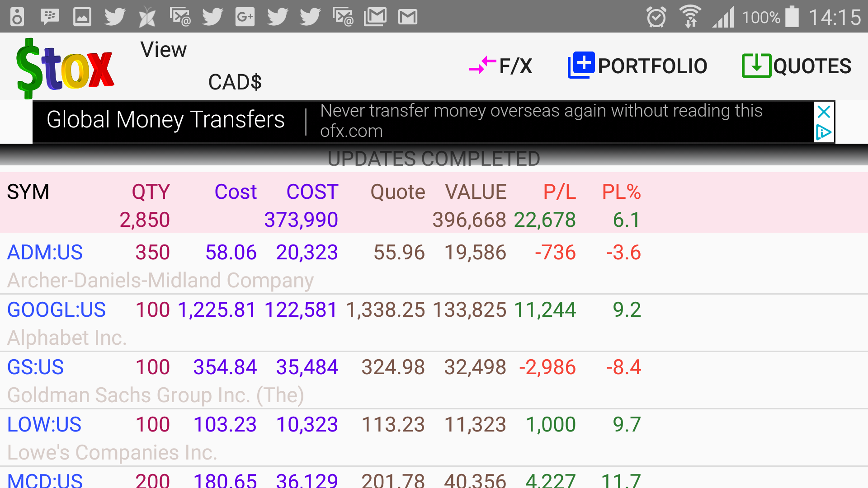Open the View menu
Viewport: 868px width, 488px height.
click(x=163, y=50)
